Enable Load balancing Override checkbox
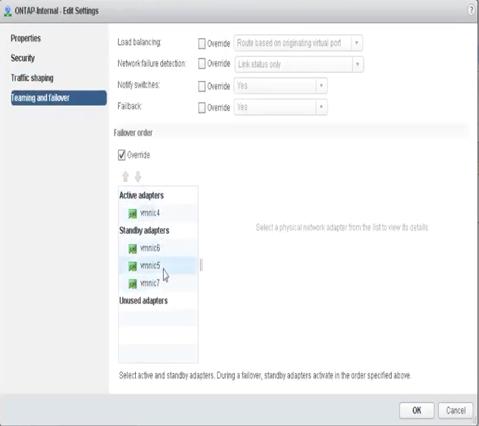The height and width of the screenshot is (426, 479). click(202, 44)
